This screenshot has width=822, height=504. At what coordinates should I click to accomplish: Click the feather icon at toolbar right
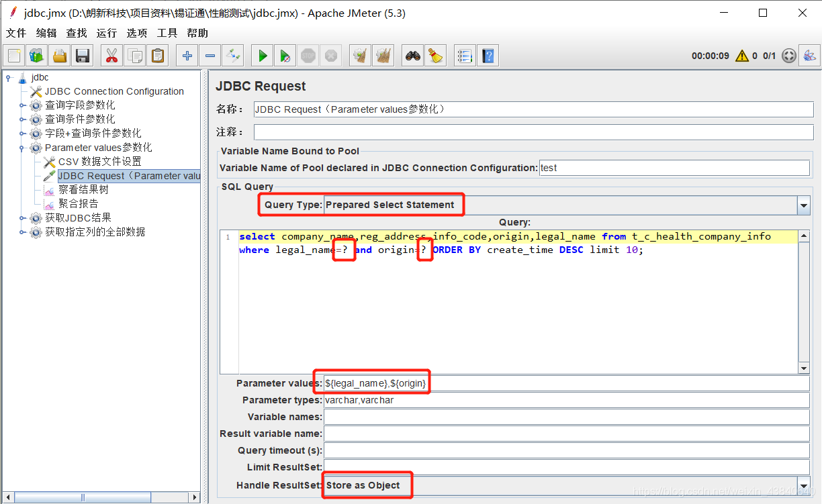809,56
